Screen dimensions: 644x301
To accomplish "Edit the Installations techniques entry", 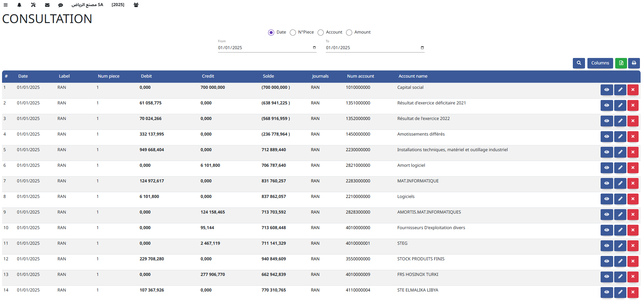I will [620, 152].
